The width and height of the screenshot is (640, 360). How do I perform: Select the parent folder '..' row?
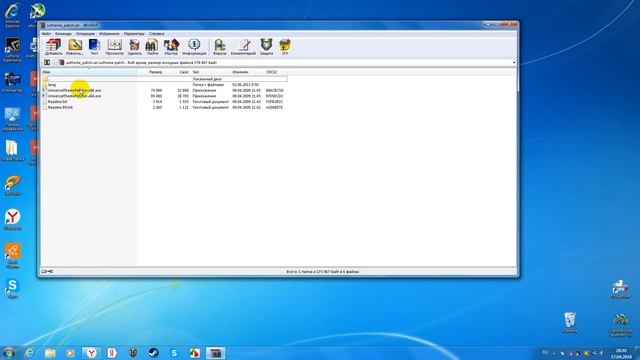(164, 79)
